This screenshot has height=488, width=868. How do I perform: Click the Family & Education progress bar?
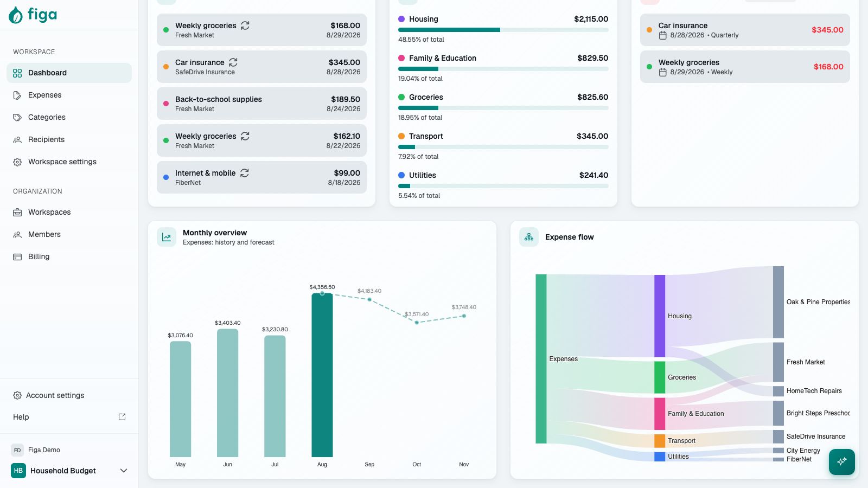tap(503, 69)
